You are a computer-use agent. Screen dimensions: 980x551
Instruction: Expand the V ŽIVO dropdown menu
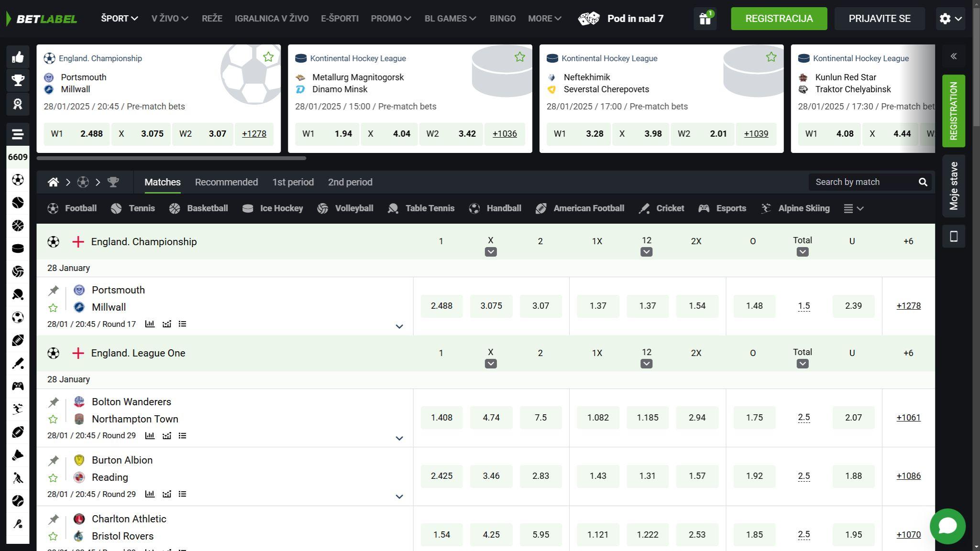(x=170, y=19)
